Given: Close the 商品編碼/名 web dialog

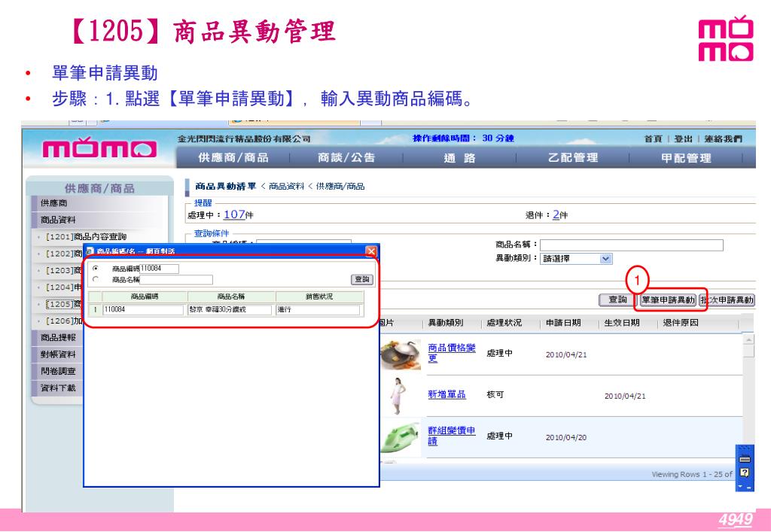Looking at the screenshot, I should (371, 251).
